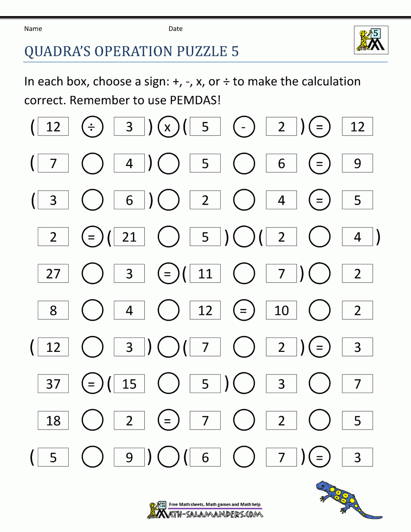411x532 pixels.
Task: Pick the empty circle between 10 and 2
Action: coord(319,310)
